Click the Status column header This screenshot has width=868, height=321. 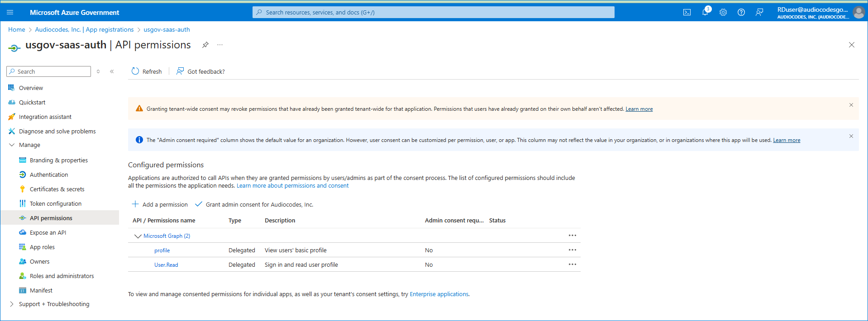[497, 221]
